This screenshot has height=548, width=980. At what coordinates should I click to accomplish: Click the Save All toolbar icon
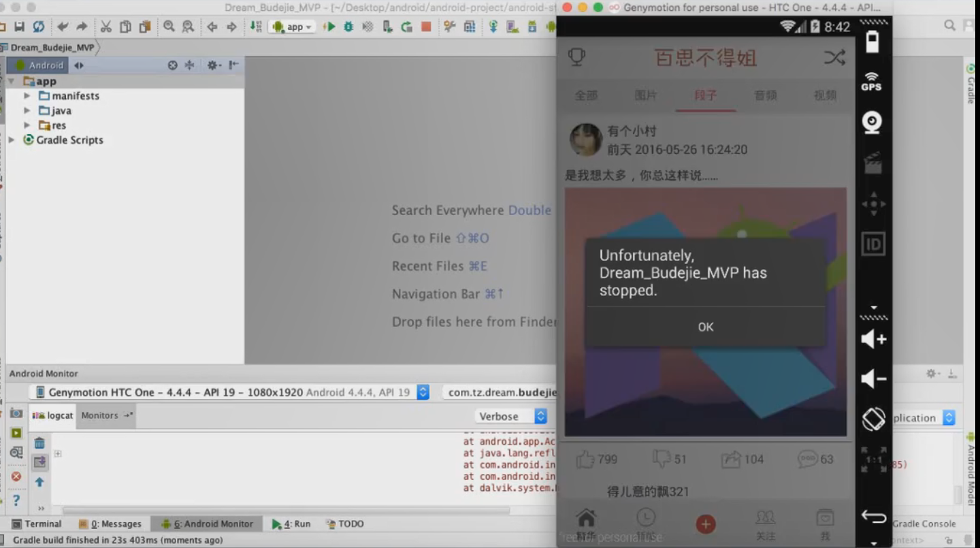click(19, 27)
